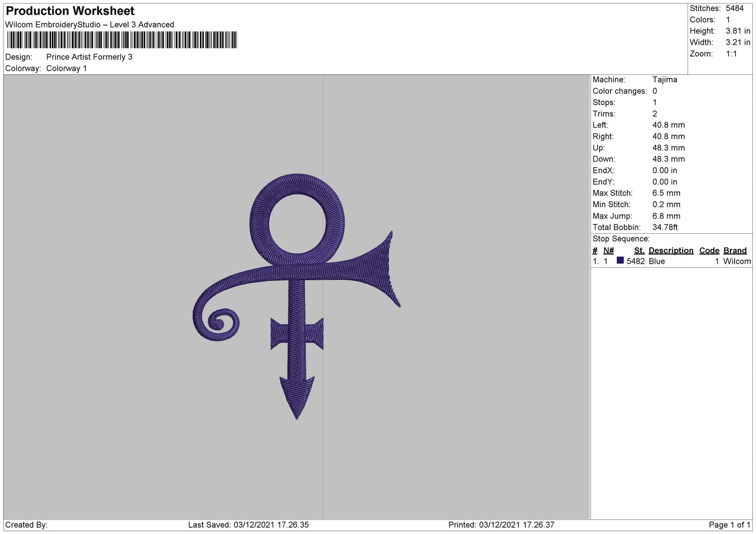Click design name 'Prince Artist Formerly 3'
The height and width of the screenshot is (534, 756).
[89, 57]
